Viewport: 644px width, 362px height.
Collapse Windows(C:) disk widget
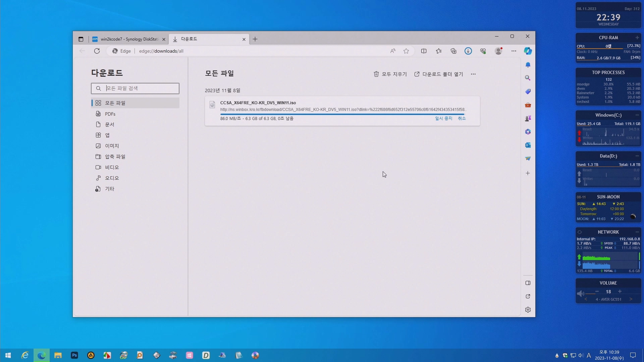coord(637,115)
